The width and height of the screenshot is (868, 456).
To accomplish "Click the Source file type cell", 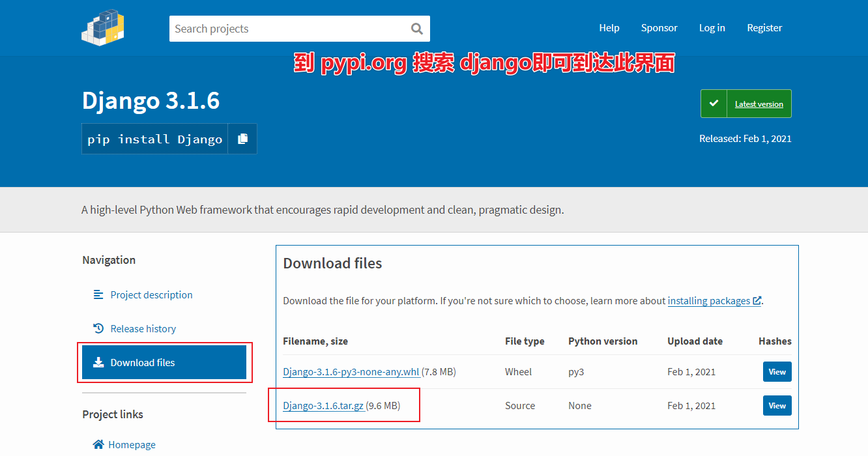I will tap(520, 405).
